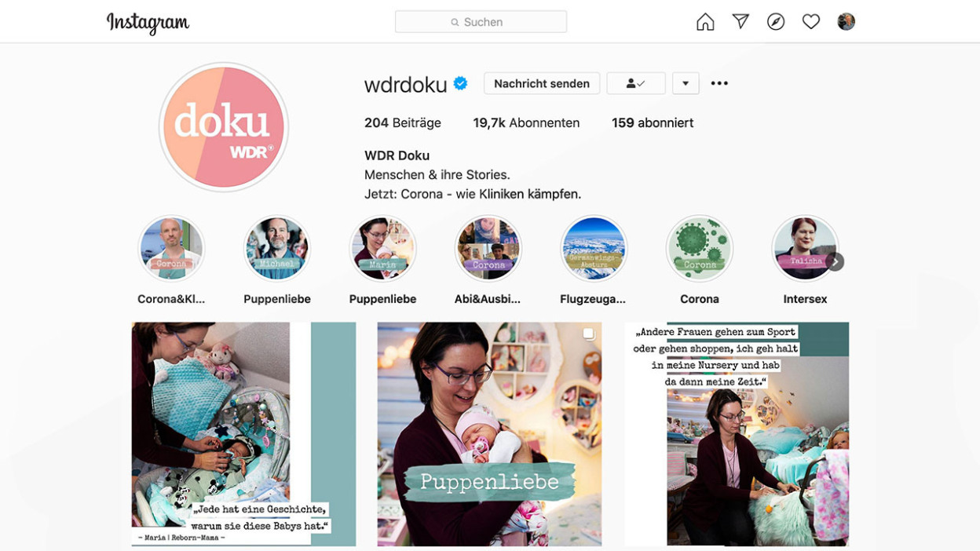The width and height of the screenshot is (980, 551).
Task: Click the blue verified badge
Action: click(x=461, y=83)
